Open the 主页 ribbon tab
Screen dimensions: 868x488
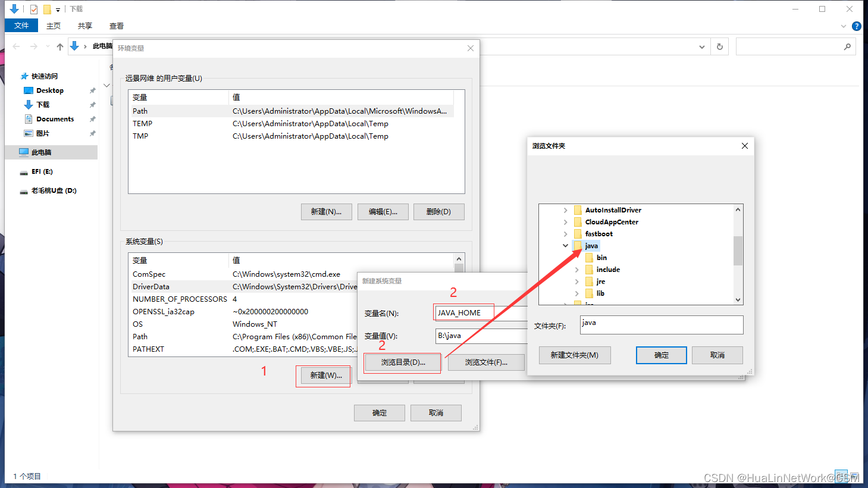coord(54,26)
